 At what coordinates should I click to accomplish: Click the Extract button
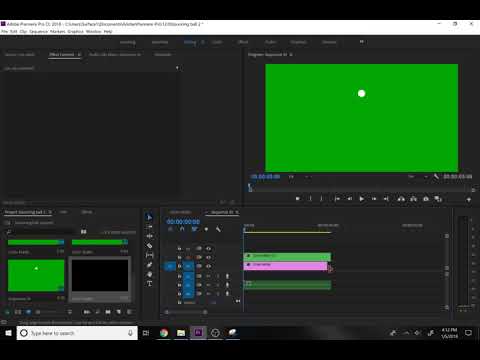point(413,199)
